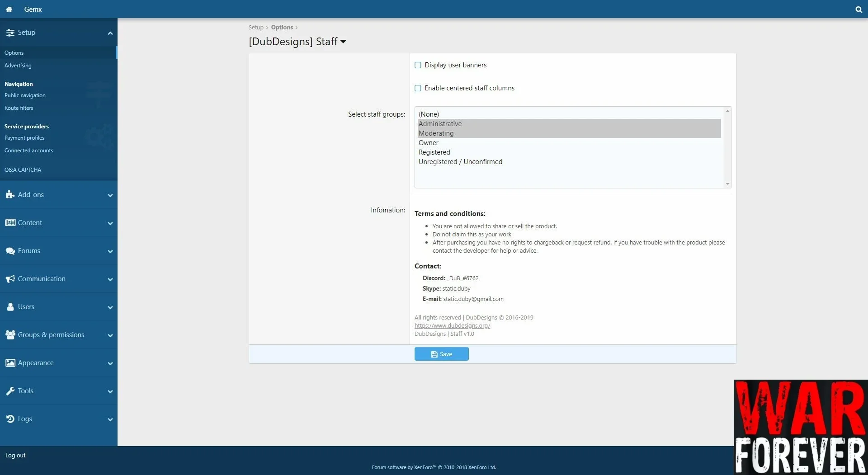Click the Communication megaphone icon
The height and width of the screenshot is (475, 868).
coord(10,279)
